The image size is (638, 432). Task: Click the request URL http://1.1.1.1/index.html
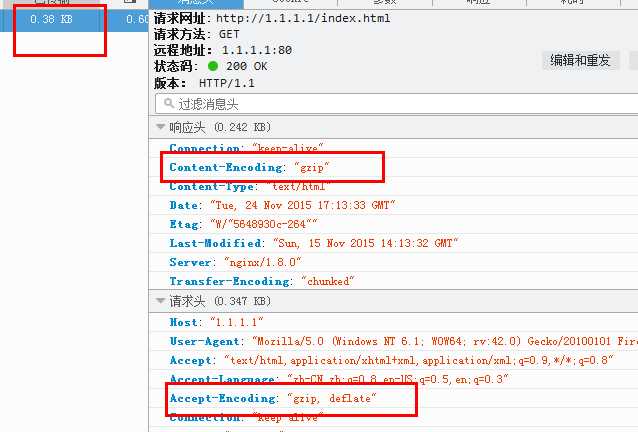click(303, 18)
